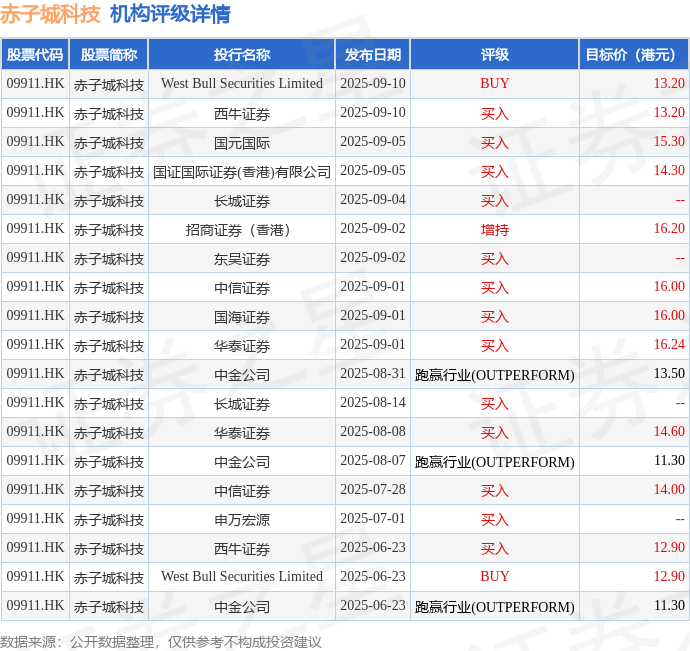Select 长城证券 in the 2025-08-14 row
This screenshot has height=651, width=690.
coord(242,404)
